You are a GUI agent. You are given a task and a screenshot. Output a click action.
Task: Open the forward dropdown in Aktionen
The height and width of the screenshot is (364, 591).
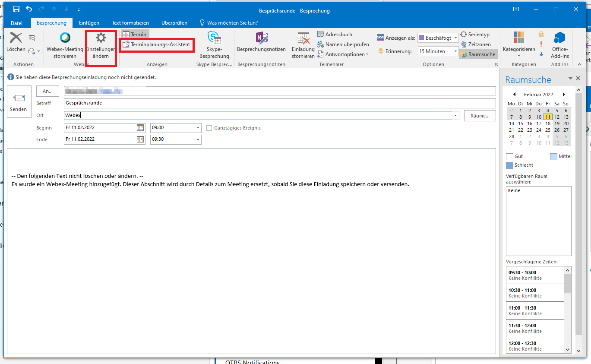pyautogui.click(x=34, y=51)
